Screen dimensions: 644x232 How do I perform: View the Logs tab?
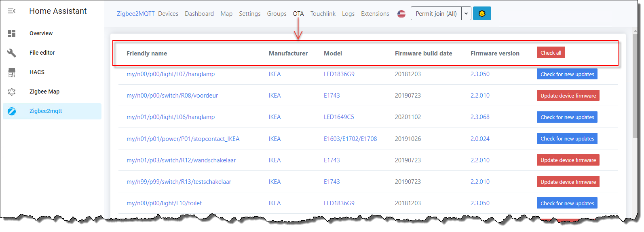(348, 14)
